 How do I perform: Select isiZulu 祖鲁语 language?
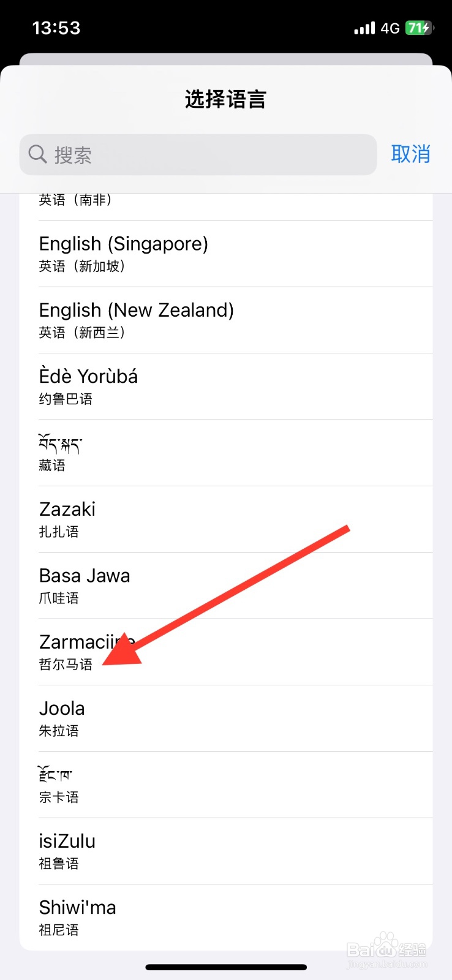click(226, 851)
